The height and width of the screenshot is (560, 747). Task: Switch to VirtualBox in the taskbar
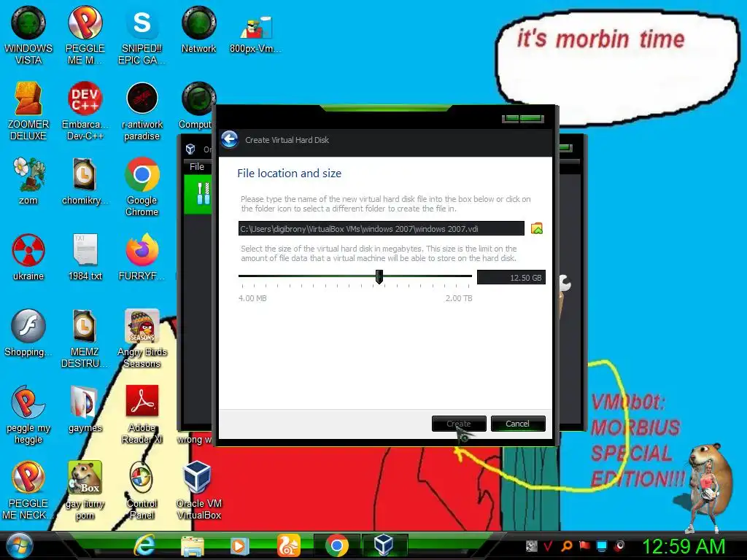click(x=384, y=545)
